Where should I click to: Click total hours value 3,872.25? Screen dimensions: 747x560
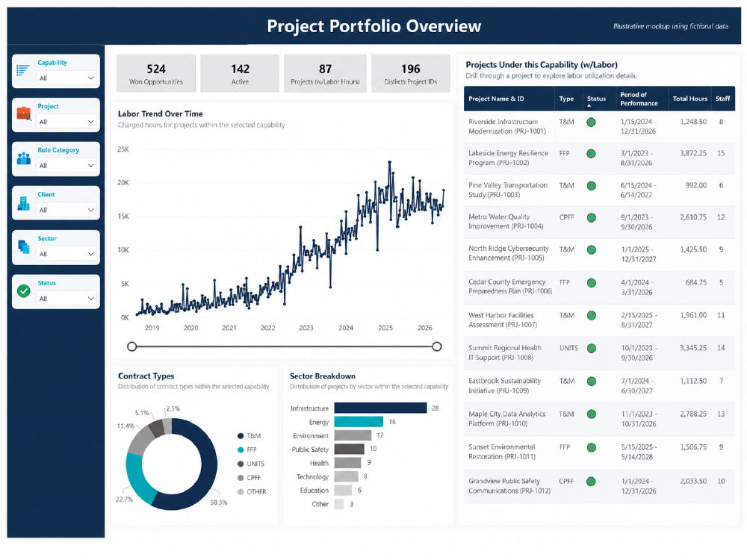tap(693, 153)
